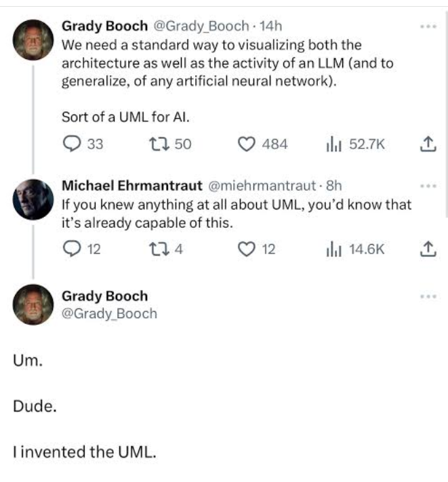The image size is (448, 482).
Task: Open more options on Michael Ehrmantraut's tweet
Action: (427, 185)
